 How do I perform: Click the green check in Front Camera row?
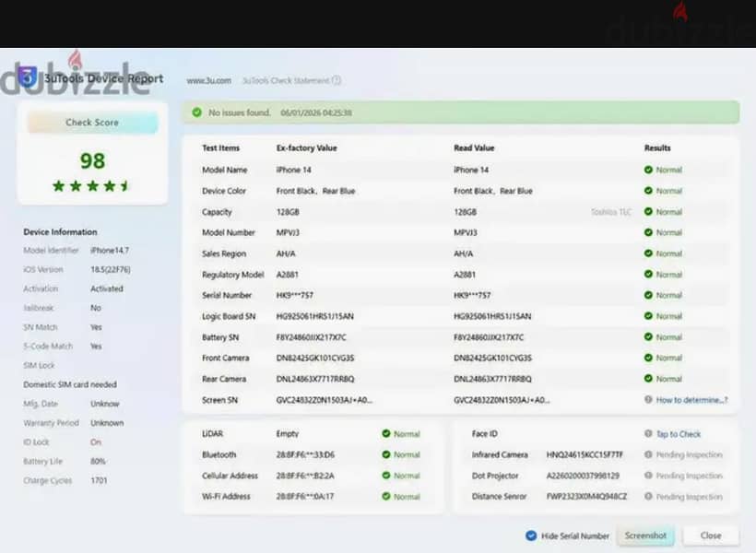click(x=648, y=358)
